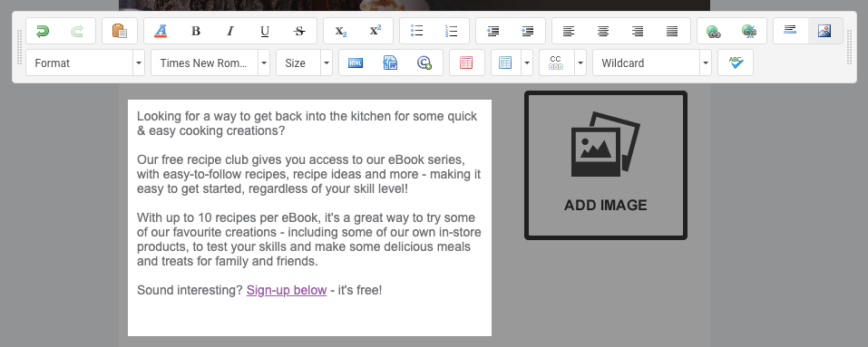
Task: Click the green Undo arrow
Action: (43, 31)
